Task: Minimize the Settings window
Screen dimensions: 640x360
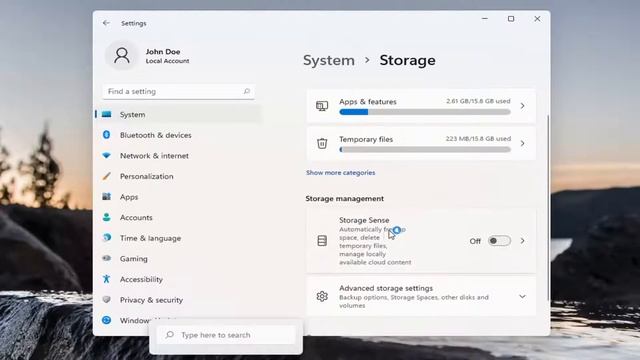Action: tap(485, 19)
